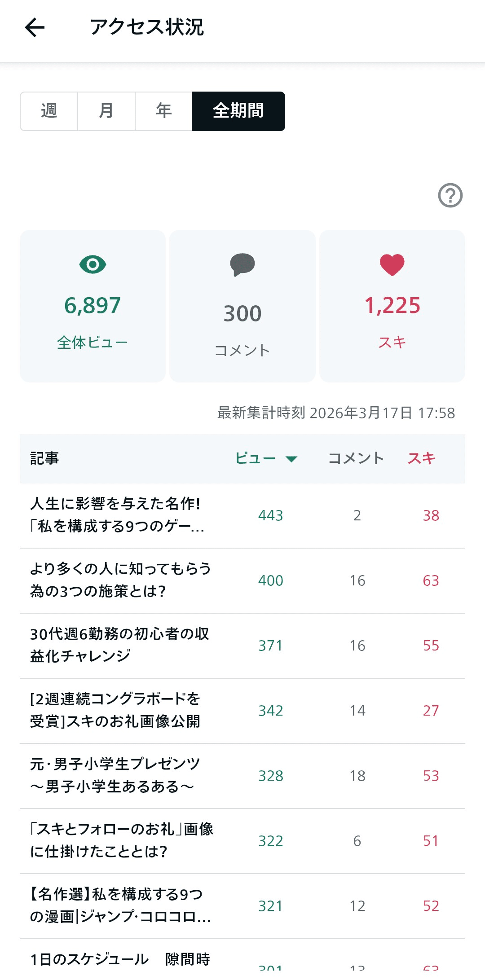
Task: Tap the red heart likes icon
Action: pos(392,264)
